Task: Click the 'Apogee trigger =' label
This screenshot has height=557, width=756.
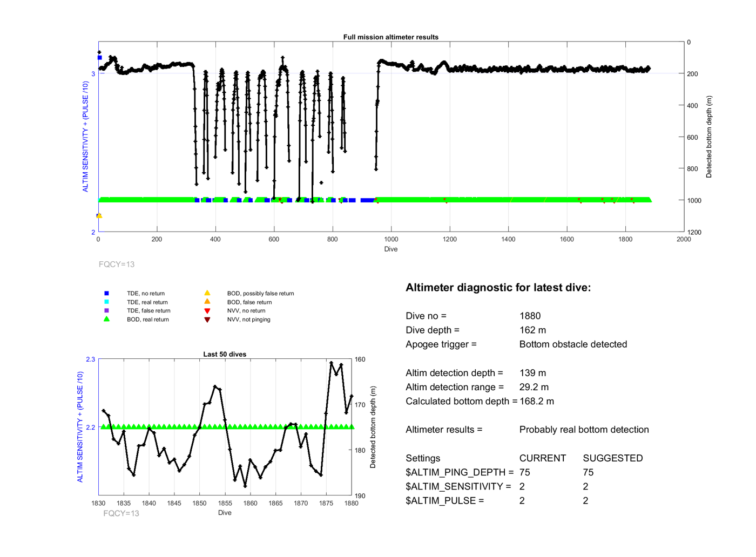Action: pos(441,344)
